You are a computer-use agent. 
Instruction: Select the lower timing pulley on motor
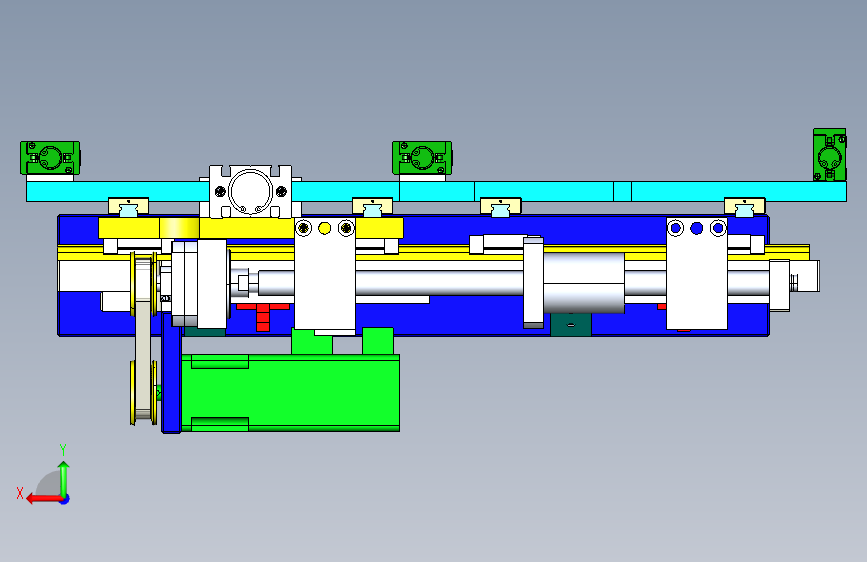[144, 393]
